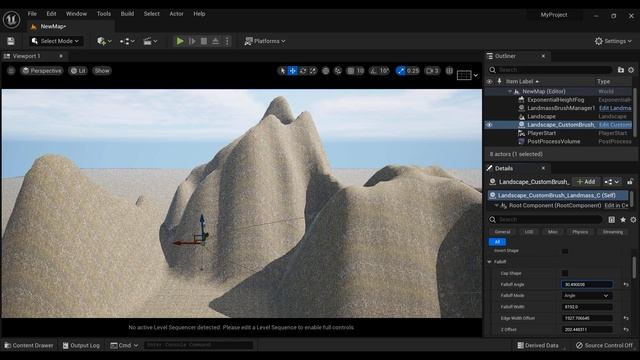Open the Help menu
Image resolution: width=640 pixels, height=360 pixels.
199,13
